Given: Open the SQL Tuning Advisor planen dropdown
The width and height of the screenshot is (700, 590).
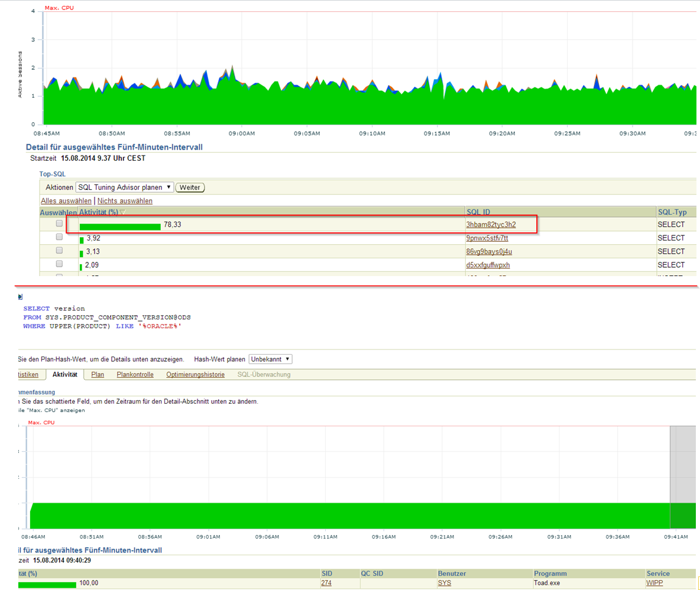Looking at the screenshot, I should (125, 187).
